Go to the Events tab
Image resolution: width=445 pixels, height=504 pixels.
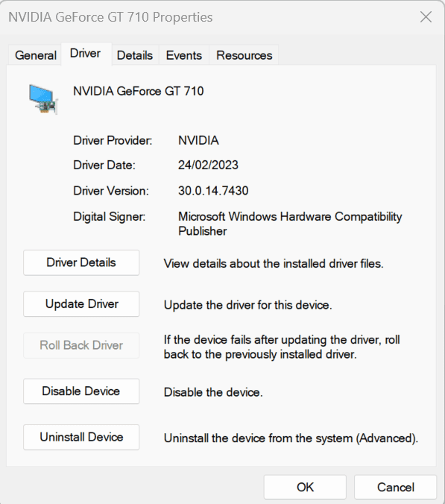coord(184,55)
